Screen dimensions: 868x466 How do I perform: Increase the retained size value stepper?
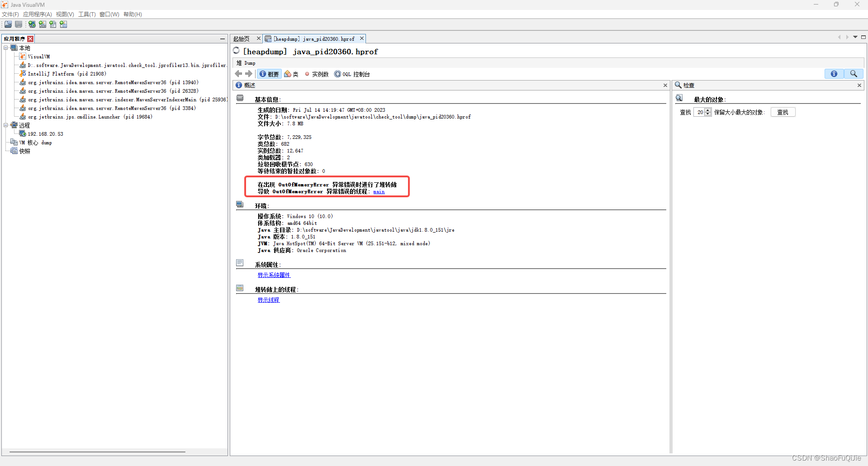click(707, 110)
